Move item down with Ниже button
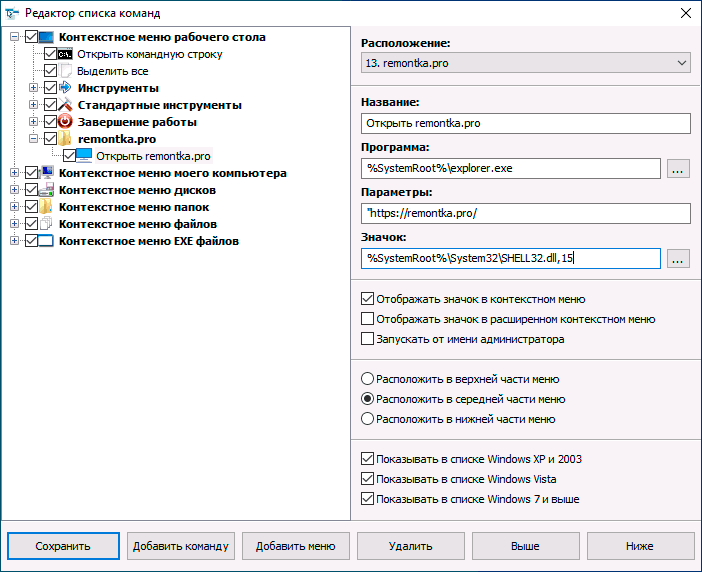The image size is (702, 572). [640, 546]
